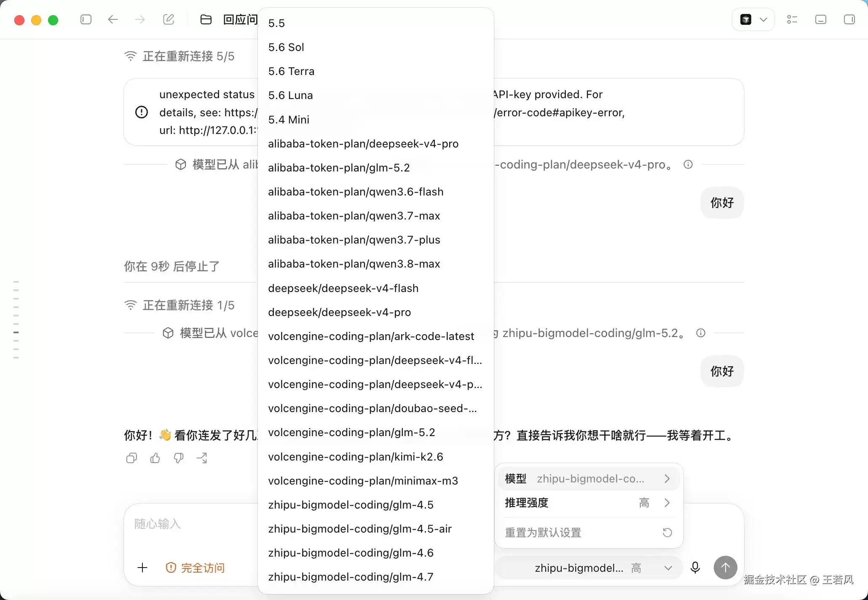Image resolution: width=868 pixels, height=600 pixels.
Task: Select the 5.4 Mini model
Action: [x=375, y=120]
